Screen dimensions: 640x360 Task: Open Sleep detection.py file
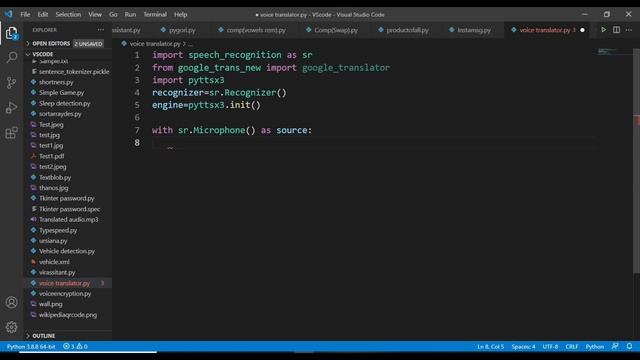pyautogui.click(x=64, y=103)
